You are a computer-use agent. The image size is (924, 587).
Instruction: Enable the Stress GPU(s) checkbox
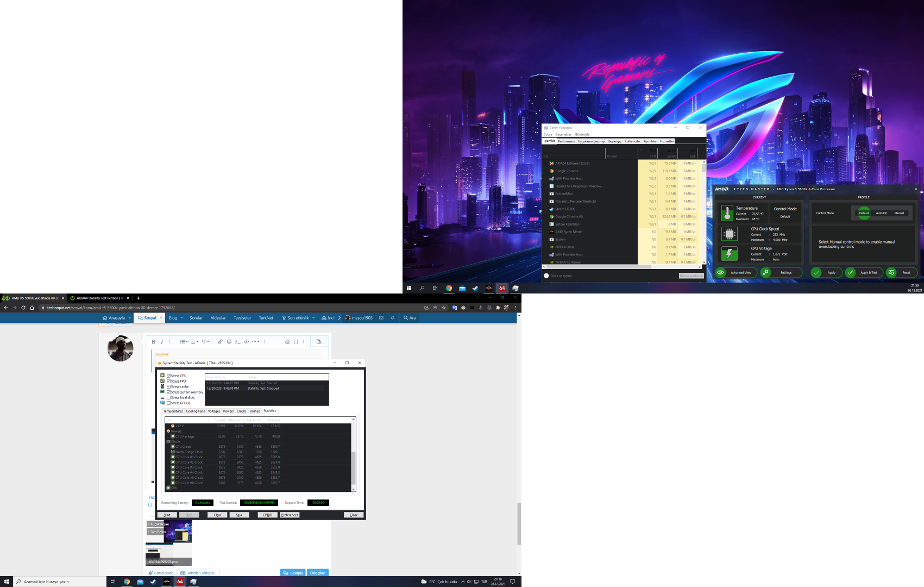(x=169, y=403)
